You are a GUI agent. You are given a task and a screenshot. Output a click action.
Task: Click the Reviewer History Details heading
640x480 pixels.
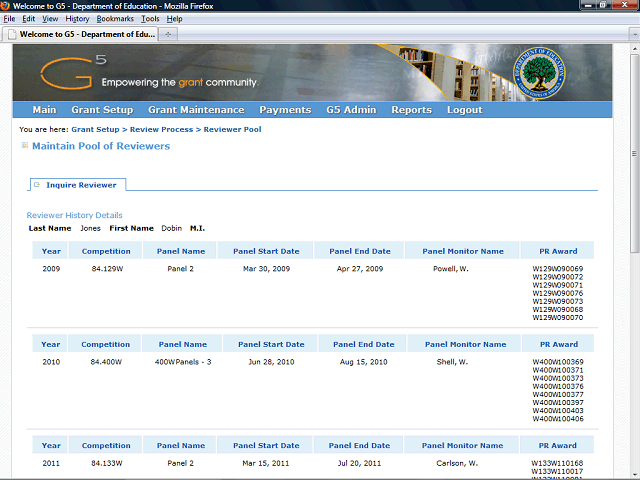(x=74, y=215)
